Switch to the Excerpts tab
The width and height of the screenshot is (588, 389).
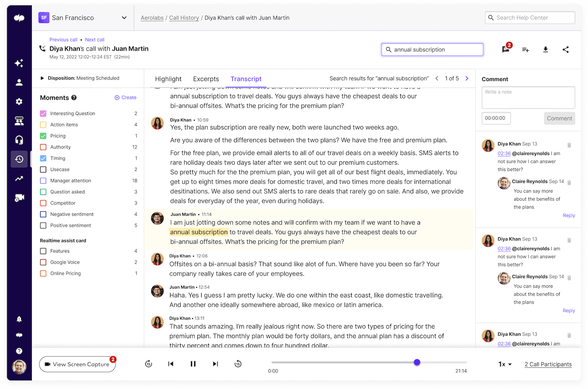(x=206, y=79)
